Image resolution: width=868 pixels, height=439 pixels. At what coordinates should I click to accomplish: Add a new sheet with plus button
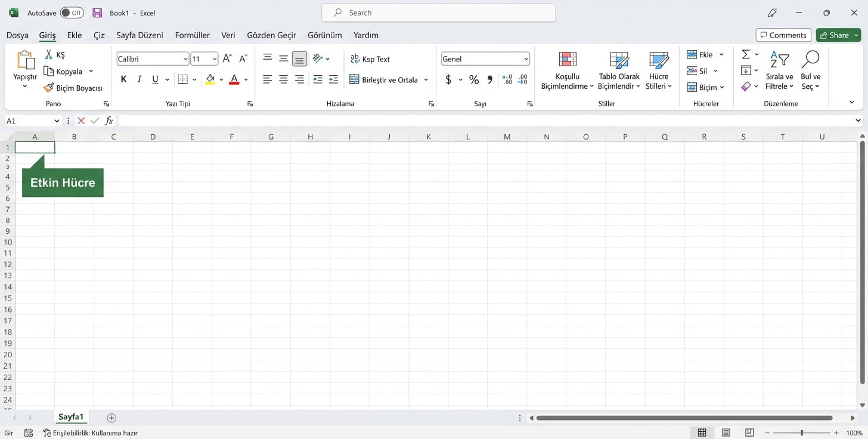[111, 418]
